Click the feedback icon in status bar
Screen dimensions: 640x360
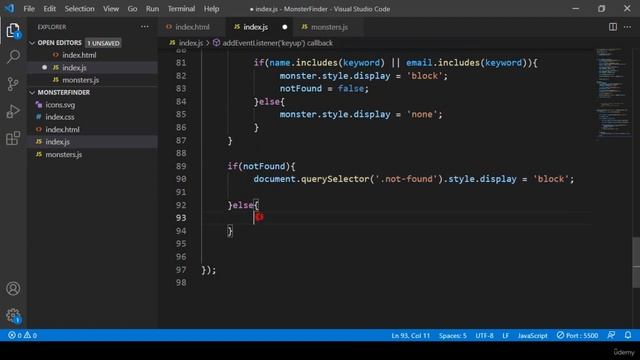click(x=611, y=336)
